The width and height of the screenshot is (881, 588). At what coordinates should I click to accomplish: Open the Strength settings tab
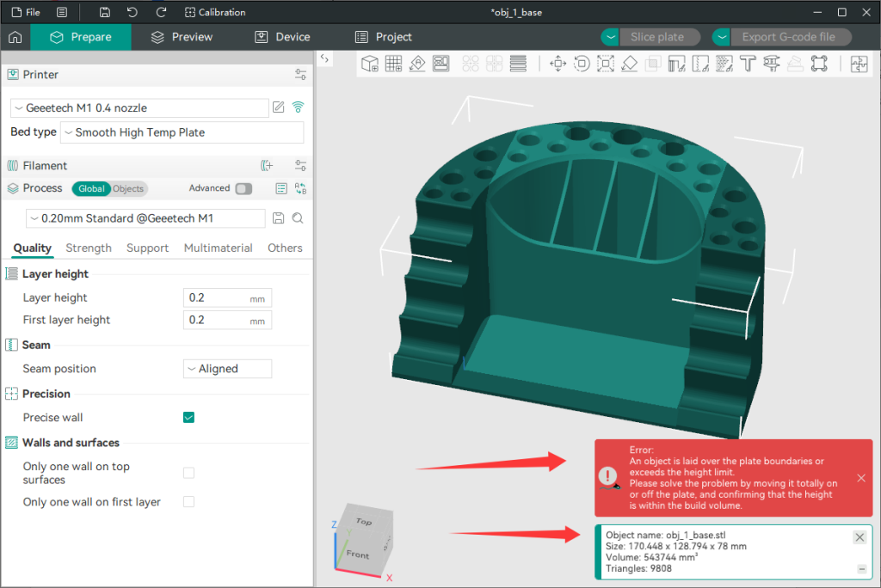click(x=89, y=248)
